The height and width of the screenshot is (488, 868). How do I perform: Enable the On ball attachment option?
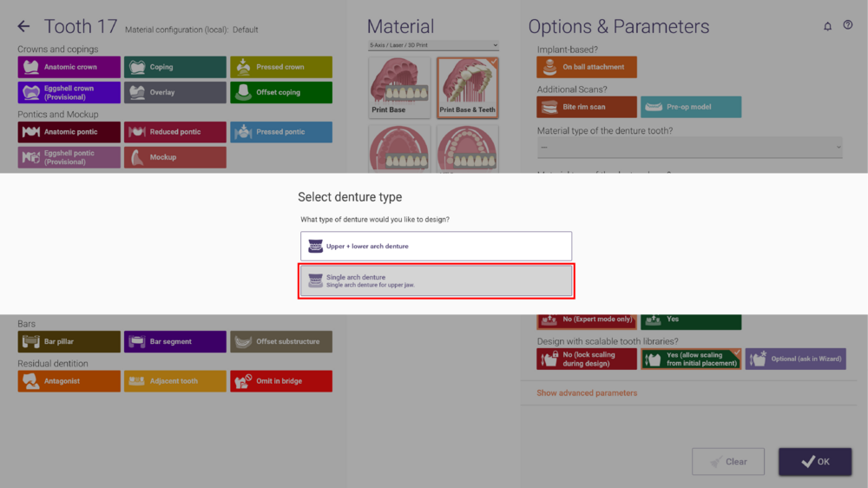pyautogui.click(x=586, y=67)
